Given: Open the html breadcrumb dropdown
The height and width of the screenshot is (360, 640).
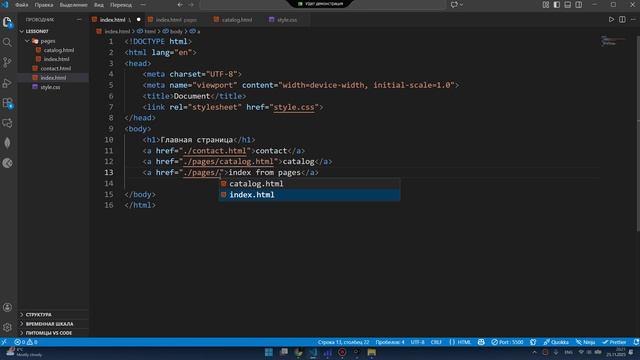Looking at the screenshot, I should click(x=147, y=31).
